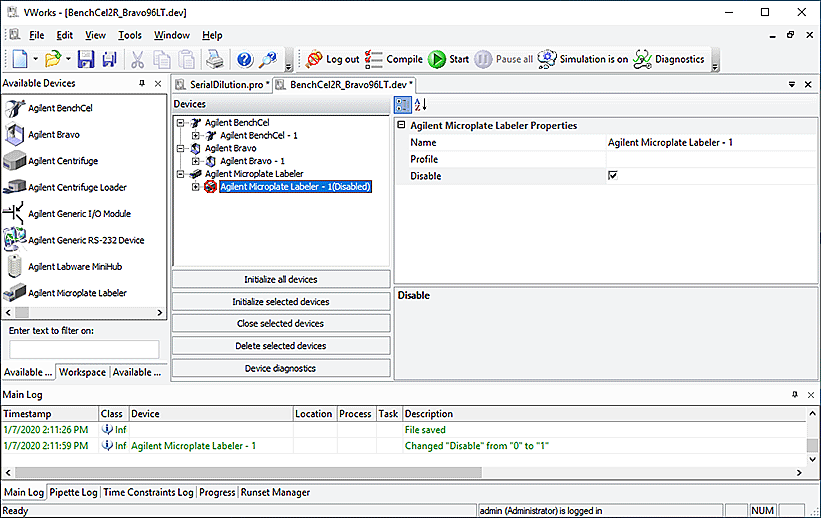Close the Available Devices panel
Screen dimensions: 821x518
click(158, 83)
